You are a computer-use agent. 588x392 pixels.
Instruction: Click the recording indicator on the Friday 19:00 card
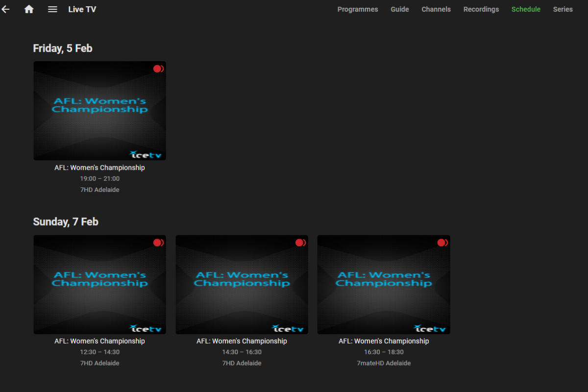point(158,69)
